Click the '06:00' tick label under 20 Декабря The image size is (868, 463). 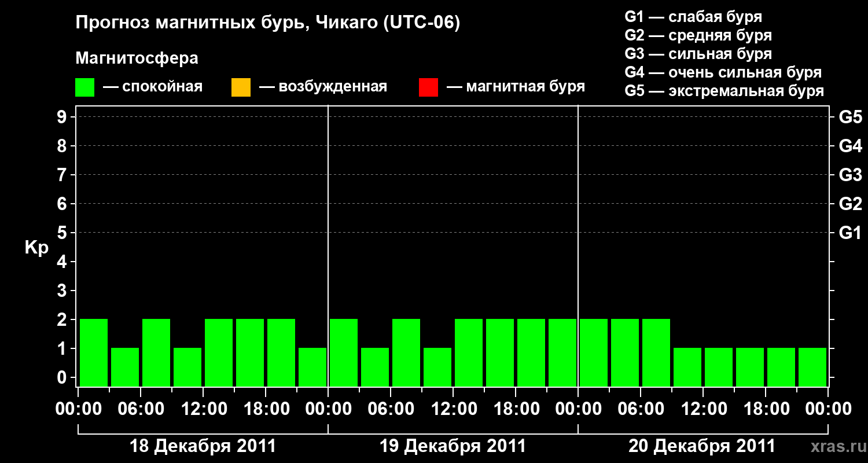click(641, 409)
